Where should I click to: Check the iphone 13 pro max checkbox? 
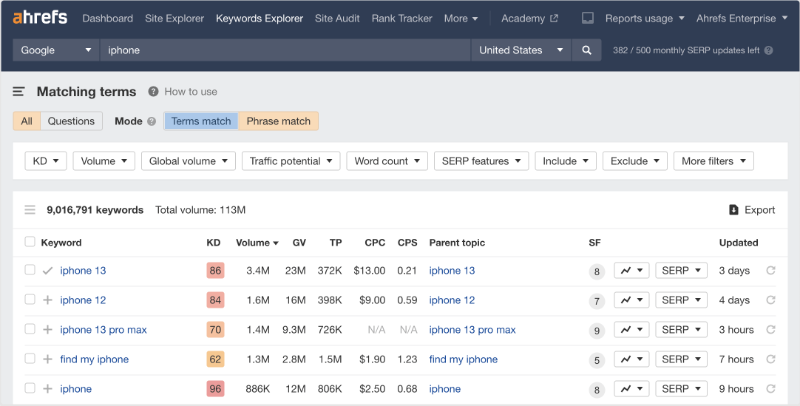[30, 329]
